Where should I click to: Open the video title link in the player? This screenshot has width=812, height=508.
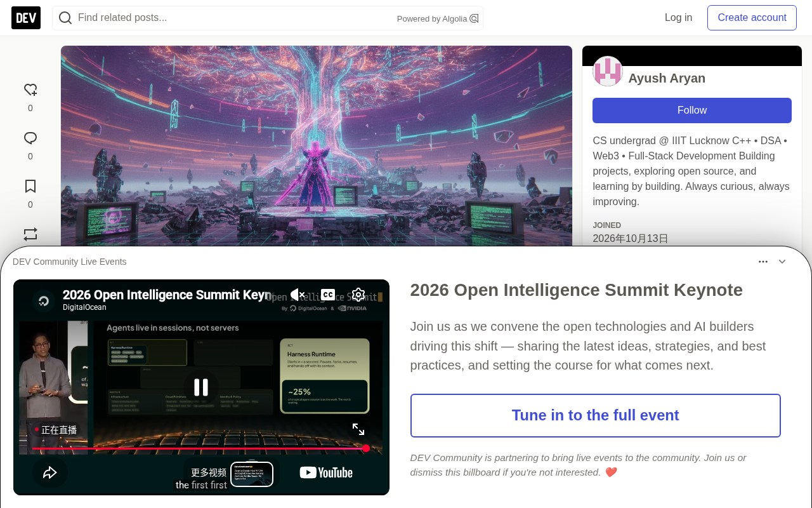[x=167, y=295]
